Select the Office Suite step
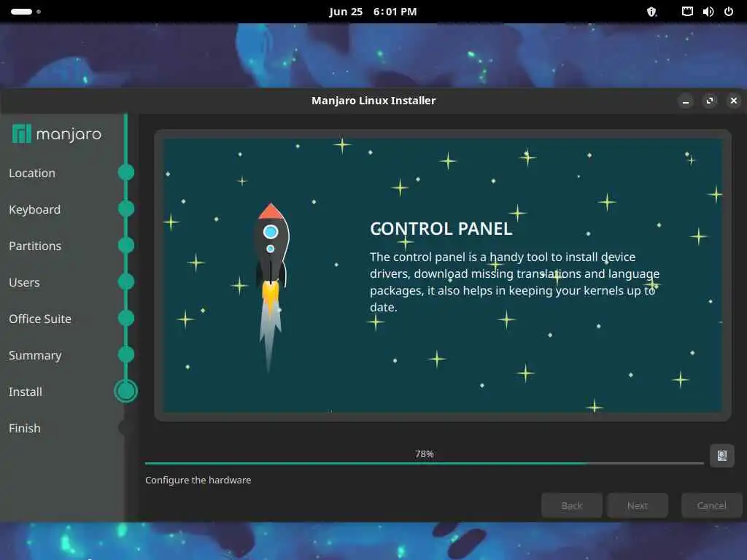This screenshot has width=747, height=560. 40,319
